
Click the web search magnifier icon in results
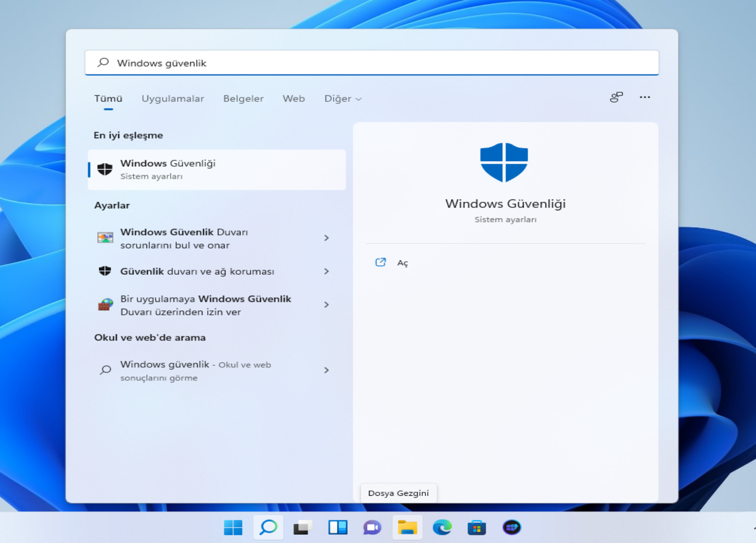click(x=105, y=370)
